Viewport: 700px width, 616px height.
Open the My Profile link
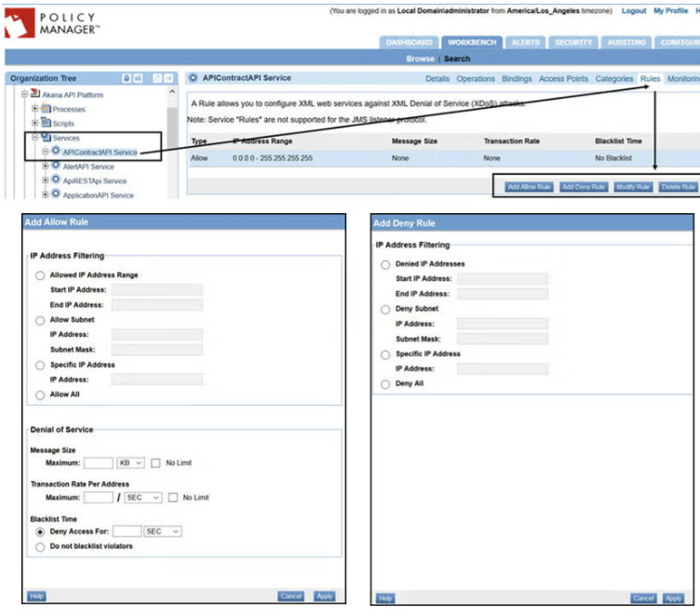coord(670,11)
